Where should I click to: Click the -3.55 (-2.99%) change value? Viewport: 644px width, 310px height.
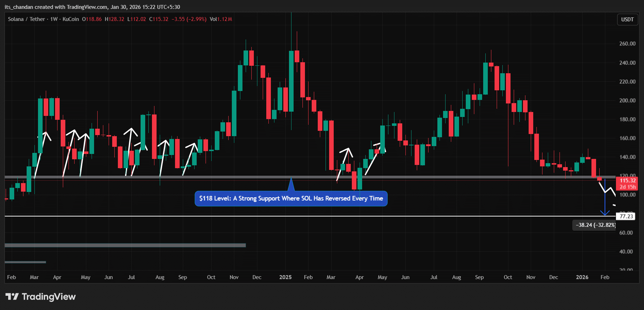tap(189, 19)
